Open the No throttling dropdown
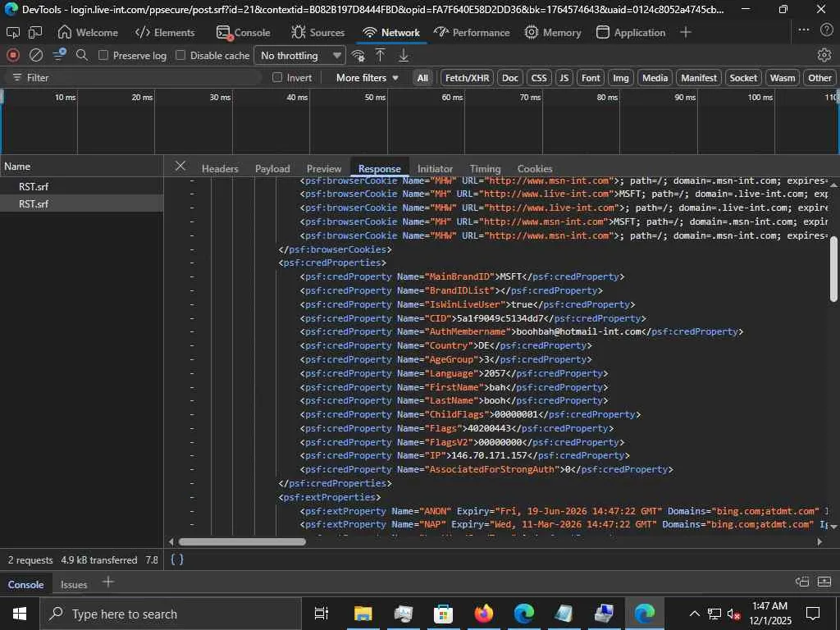Image resolution: width=840 pixels, height=630 pixels. [300, 55]
